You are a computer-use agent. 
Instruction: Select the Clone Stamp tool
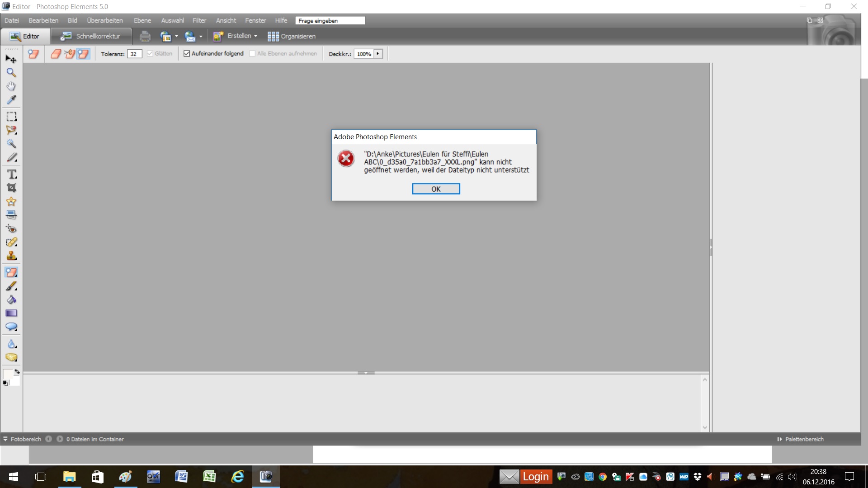coord(11,256)
